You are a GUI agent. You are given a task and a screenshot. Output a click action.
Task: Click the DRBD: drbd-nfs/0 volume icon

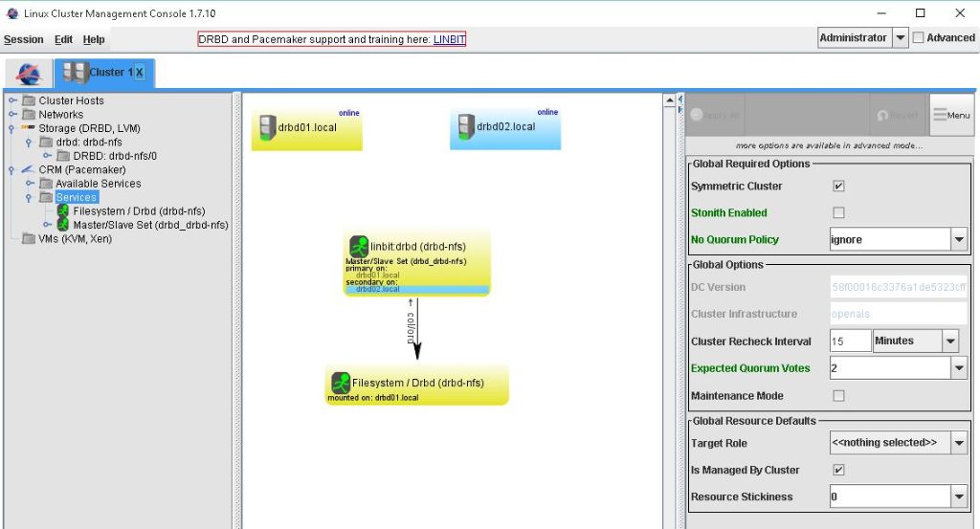click(63, 156)
